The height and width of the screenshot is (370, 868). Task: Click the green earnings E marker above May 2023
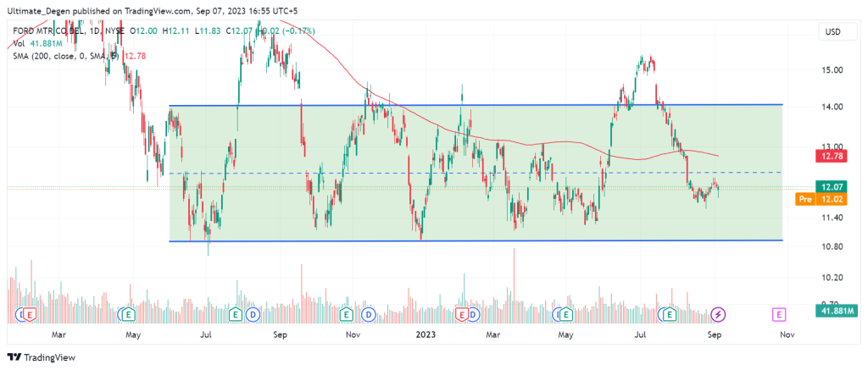tap(566, 315)
